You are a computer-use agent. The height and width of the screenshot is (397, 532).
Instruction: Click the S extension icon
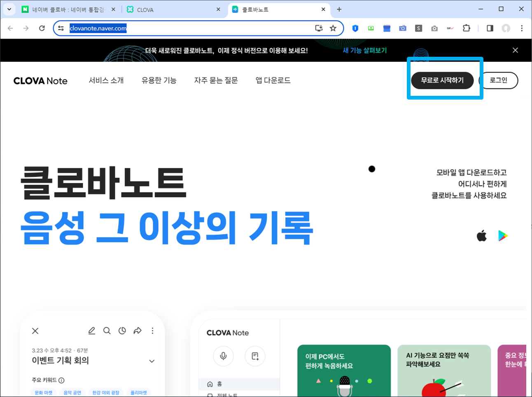pyautogui.click(x=418, y=28)
